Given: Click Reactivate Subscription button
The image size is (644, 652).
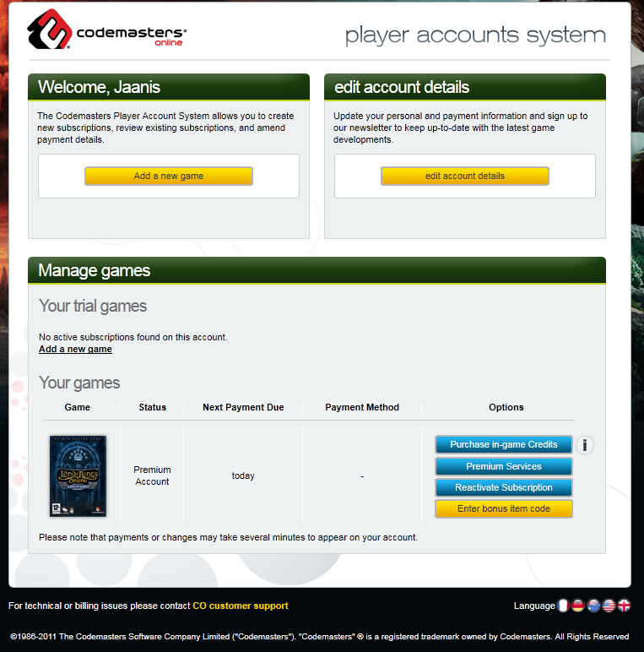Looking at the screenshot, I should (x=504, y=487).
